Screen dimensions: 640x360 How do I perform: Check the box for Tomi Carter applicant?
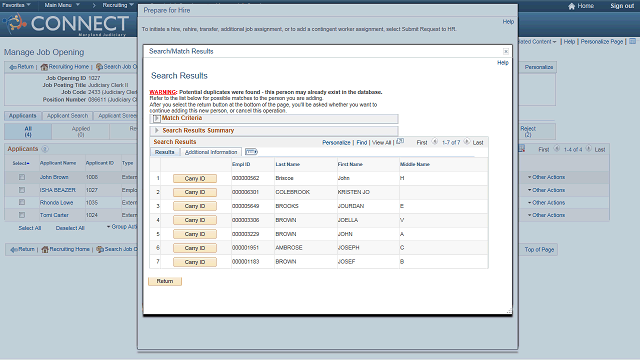pos(22,215)
